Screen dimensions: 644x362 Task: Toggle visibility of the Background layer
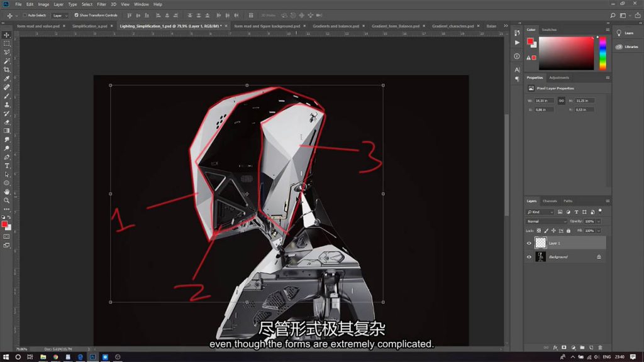(x=529, y=257)
